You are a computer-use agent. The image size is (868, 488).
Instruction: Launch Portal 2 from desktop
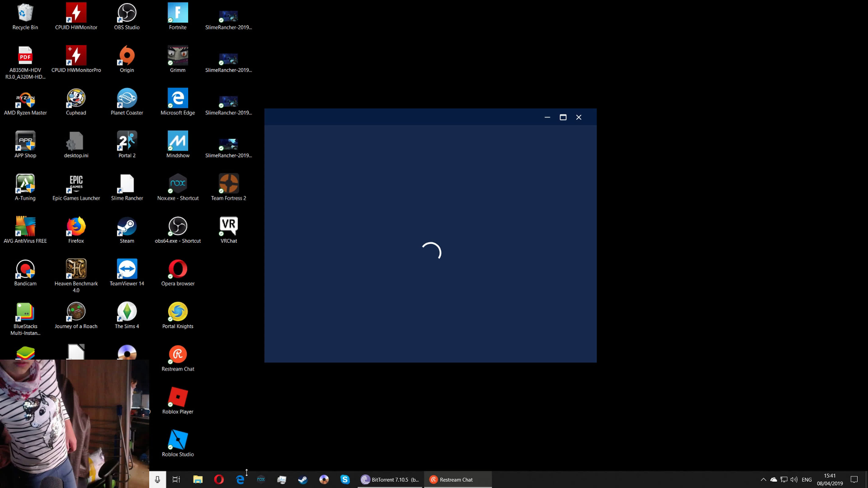tap(127, 145)
